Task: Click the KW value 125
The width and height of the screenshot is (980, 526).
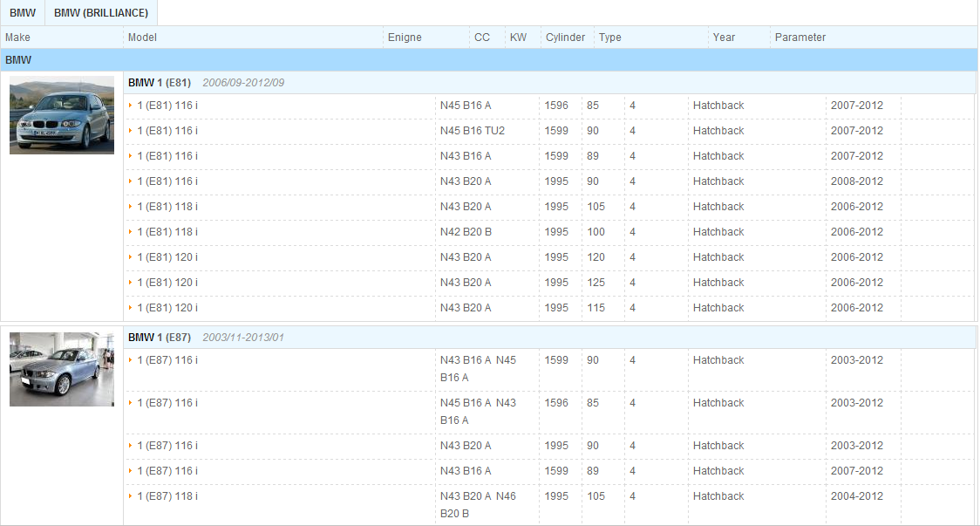Action: (x=595, y=283)
